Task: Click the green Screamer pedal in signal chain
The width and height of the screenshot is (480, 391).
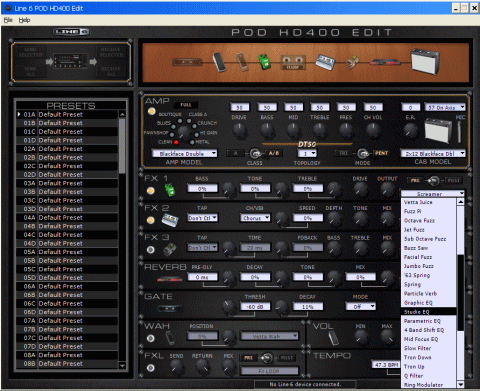Action: pyautogui.click(x=264, y=62)
